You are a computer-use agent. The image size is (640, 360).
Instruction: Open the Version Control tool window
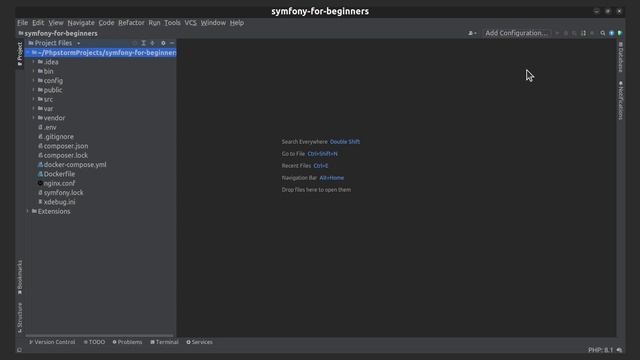pos(52,342)
